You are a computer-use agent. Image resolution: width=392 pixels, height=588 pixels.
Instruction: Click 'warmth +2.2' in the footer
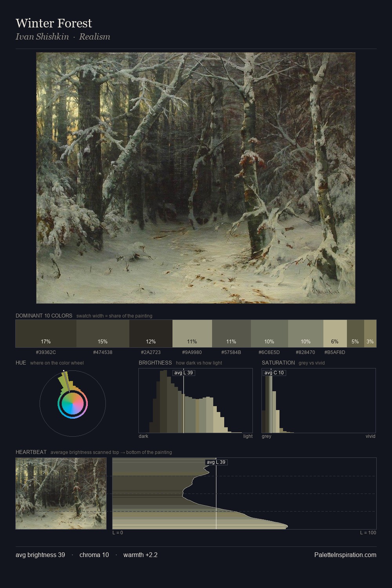pos(140,555)
